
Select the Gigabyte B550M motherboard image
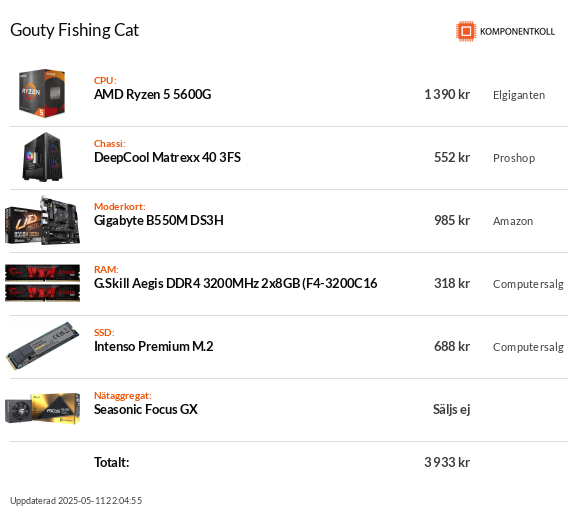(42, 220)
